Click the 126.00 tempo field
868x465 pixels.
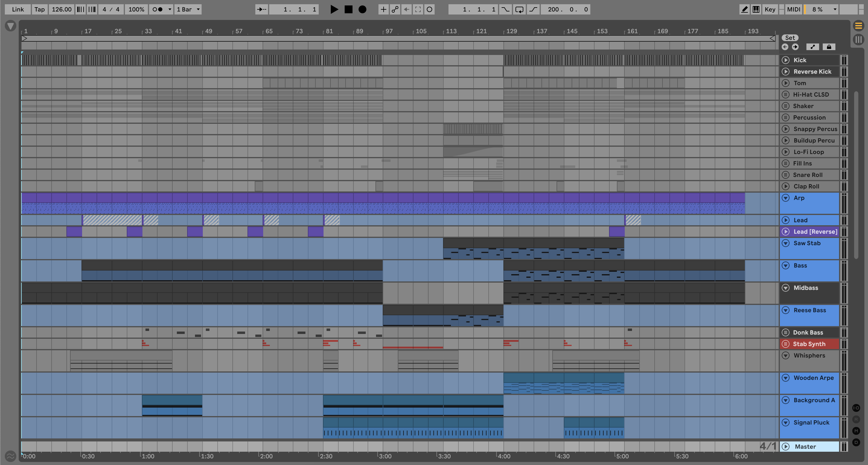(x=61, y=9)
